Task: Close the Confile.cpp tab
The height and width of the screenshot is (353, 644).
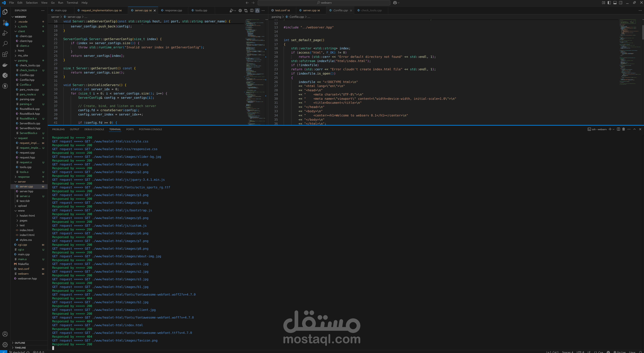Action: tap(351, 10)
